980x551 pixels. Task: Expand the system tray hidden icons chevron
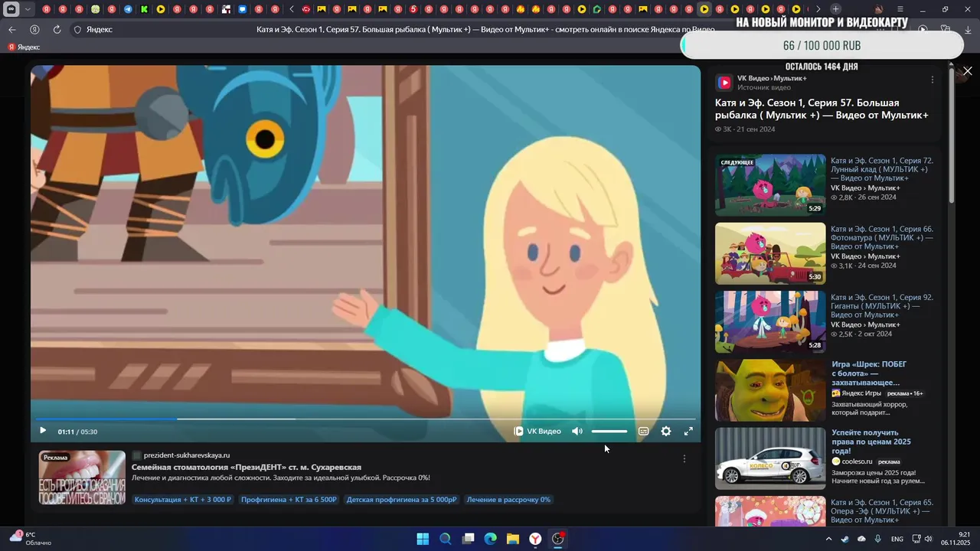click(828, 539)
